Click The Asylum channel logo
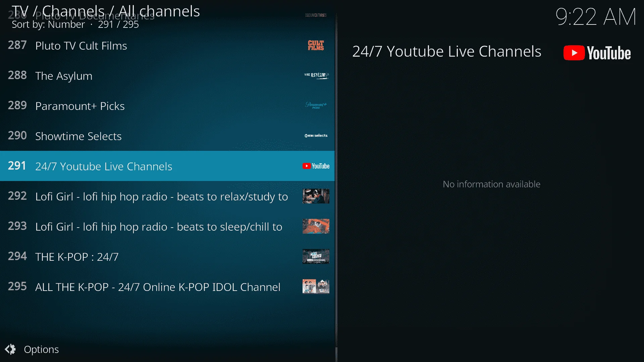 pyautogui.click(x=316, y=75)
